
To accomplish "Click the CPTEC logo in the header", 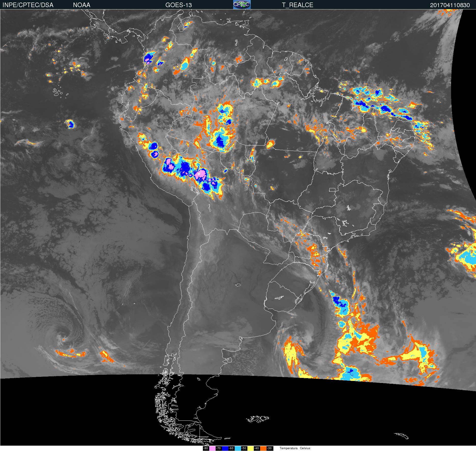I will tap(242, 5).
